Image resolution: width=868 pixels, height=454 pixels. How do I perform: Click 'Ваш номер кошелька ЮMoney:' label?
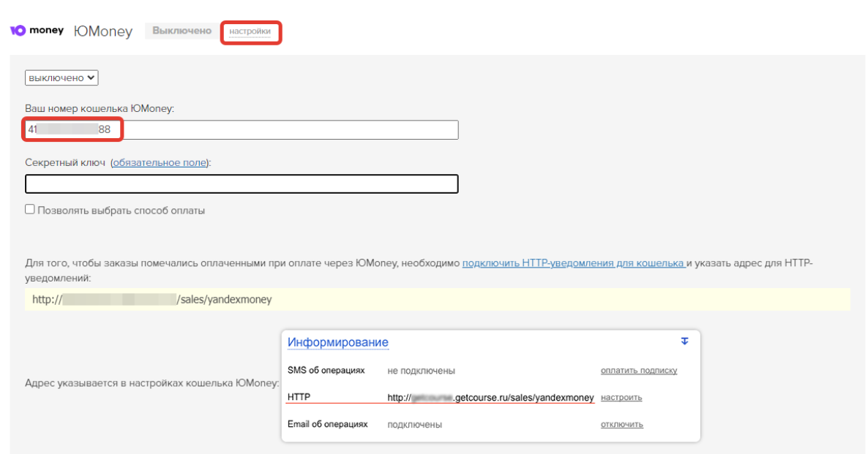100,108
